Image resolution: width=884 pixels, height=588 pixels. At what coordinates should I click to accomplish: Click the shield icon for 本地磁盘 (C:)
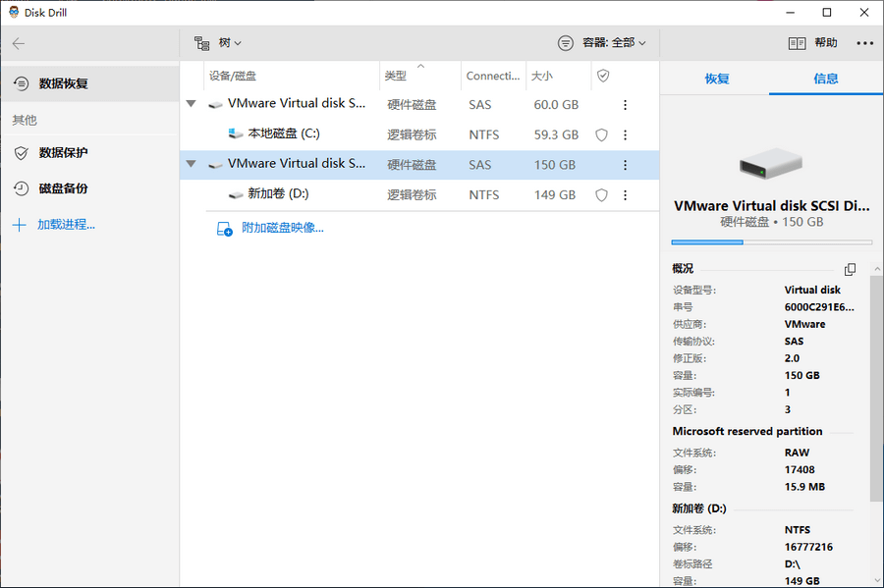tap(602, 135)
